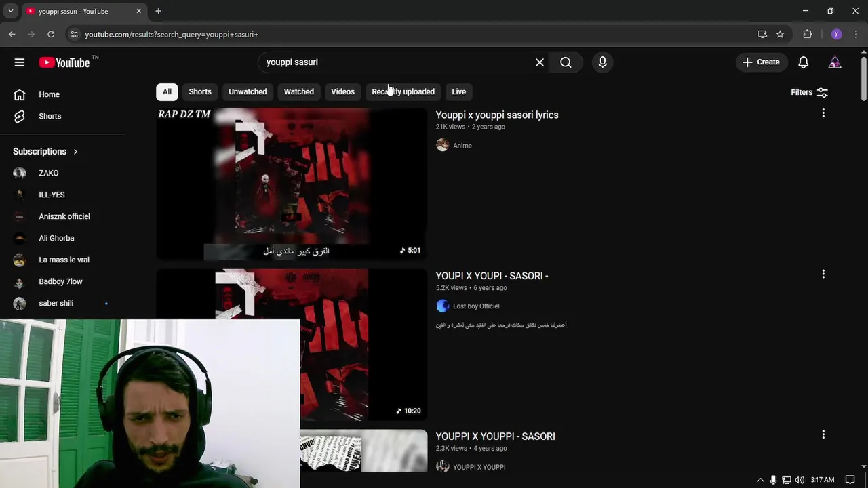The image size is (868, 488).
Task: Open the Lost boy Officiel channel
Action: (476, 306)
